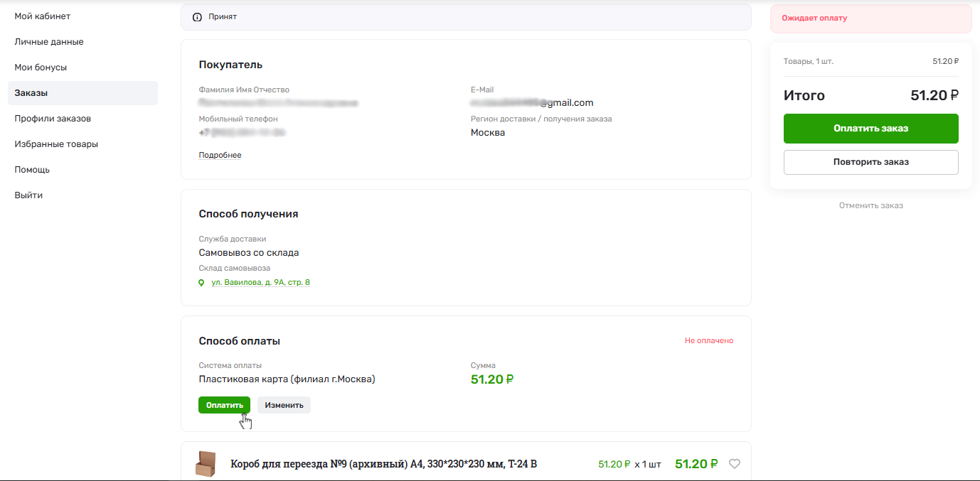The height and width of the screenshot is (481, 980).
Task: Click "Изменить" to change payment method
Action: [x=283, y=404]
